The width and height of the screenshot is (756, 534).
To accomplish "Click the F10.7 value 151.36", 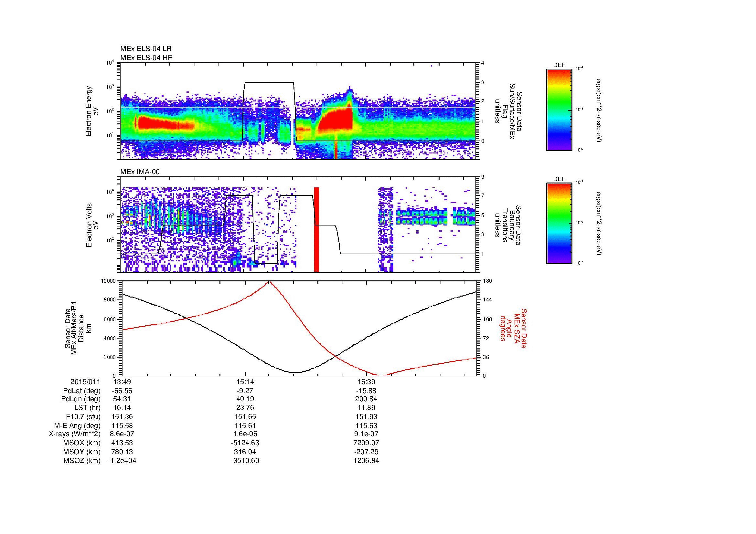I will 122,417.
